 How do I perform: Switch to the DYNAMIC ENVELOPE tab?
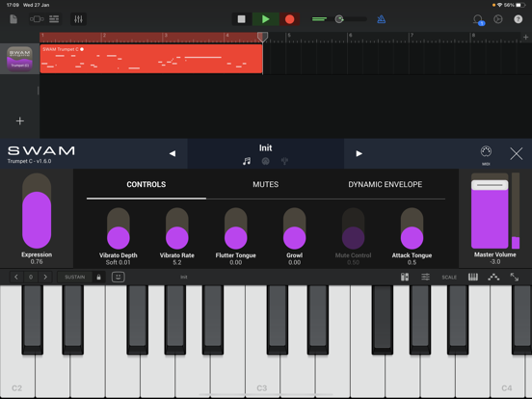[x=386, y=185]
